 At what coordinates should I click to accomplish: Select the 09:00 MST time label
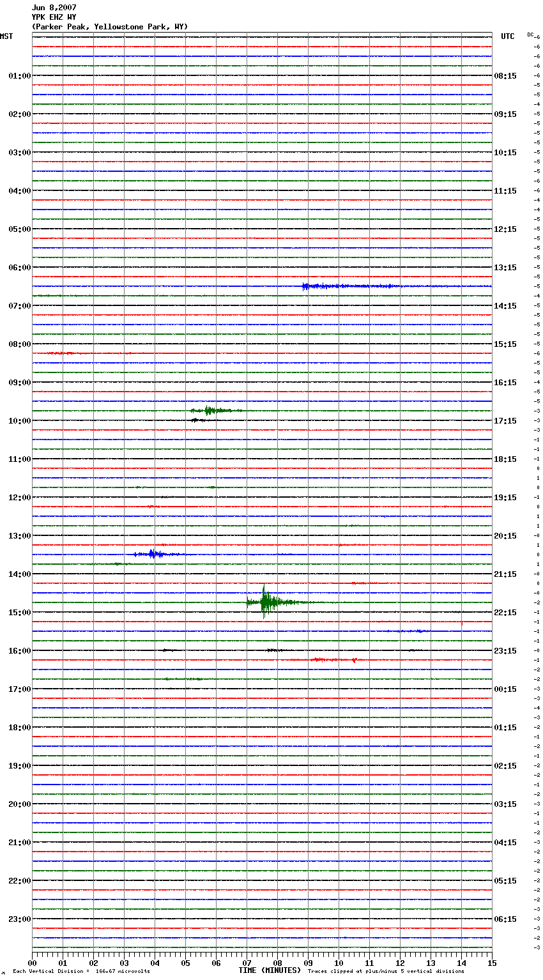(x=20, y=383)
